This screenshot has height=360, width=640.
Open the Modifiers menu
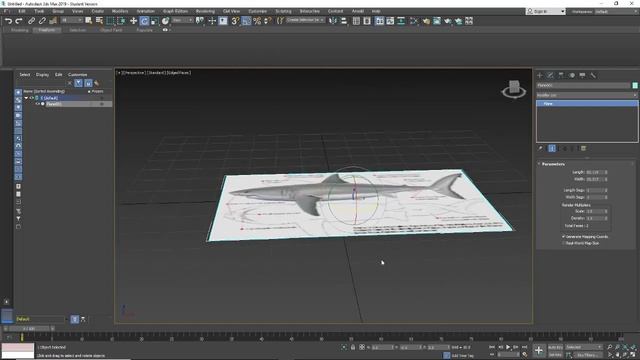pos(120,11)
